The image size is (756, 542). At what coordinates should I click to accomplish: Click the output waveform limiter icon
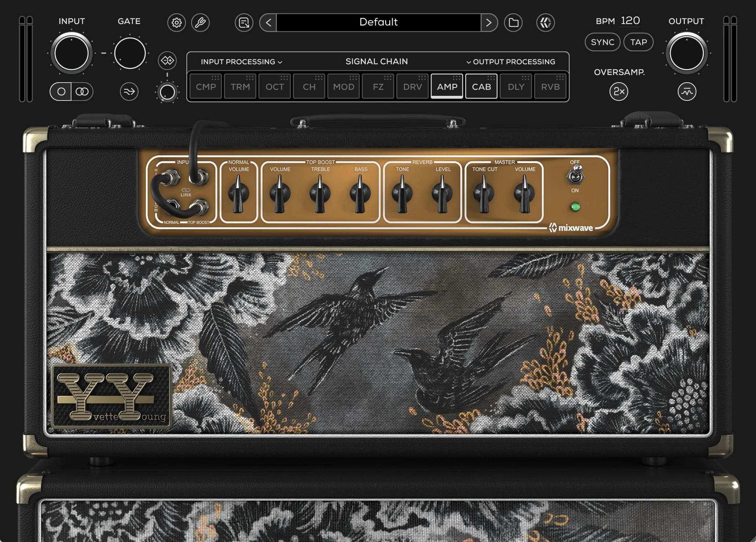click(687, 92)
